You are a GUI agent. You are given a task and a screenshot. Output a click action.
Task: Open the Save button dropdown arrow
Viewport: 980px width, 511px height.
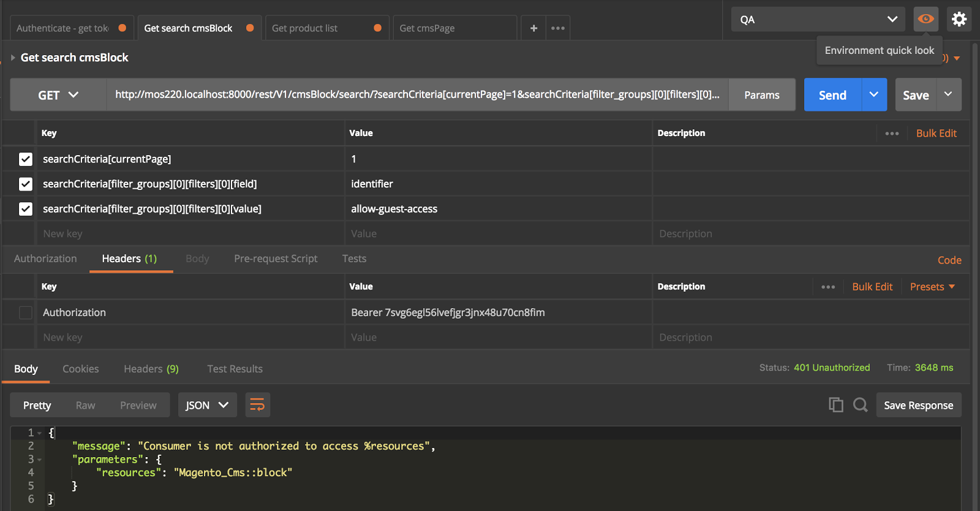point(948,94)
